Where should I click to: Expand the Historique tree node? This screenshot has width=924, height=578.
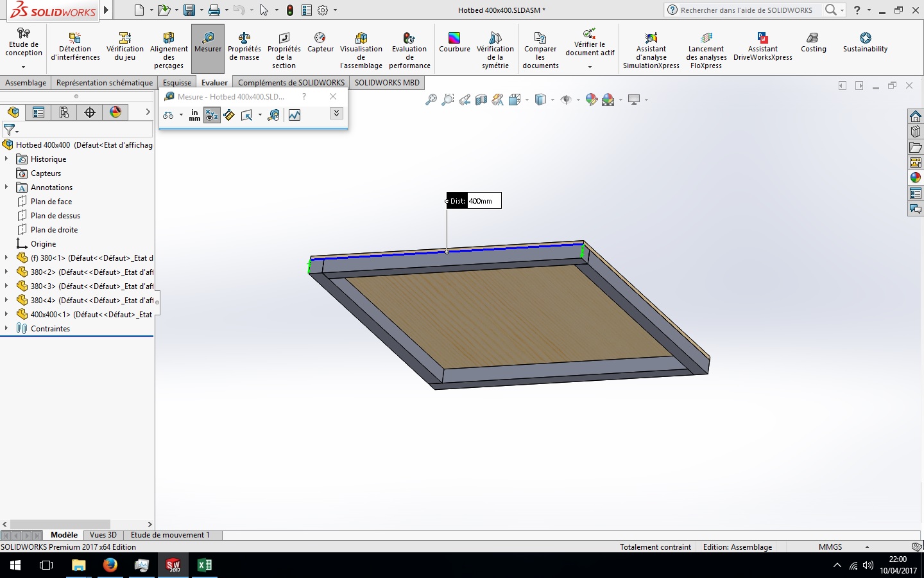tap(6, 159)
